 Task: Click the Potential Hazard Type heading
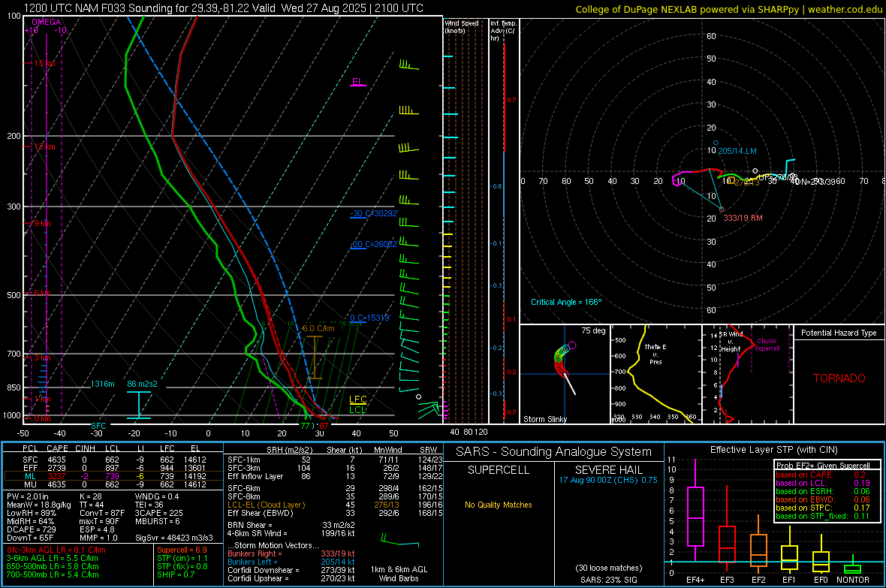839,333
